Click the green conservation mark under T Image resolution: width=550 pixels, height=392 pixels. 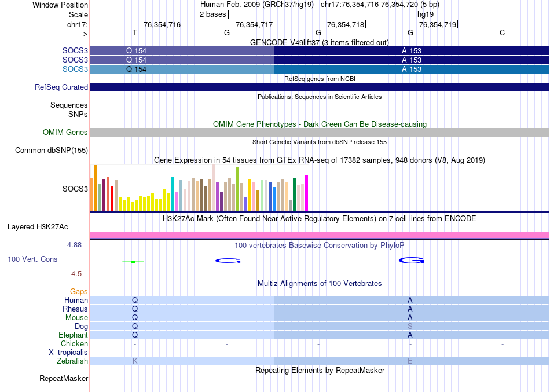pos(133,262)
